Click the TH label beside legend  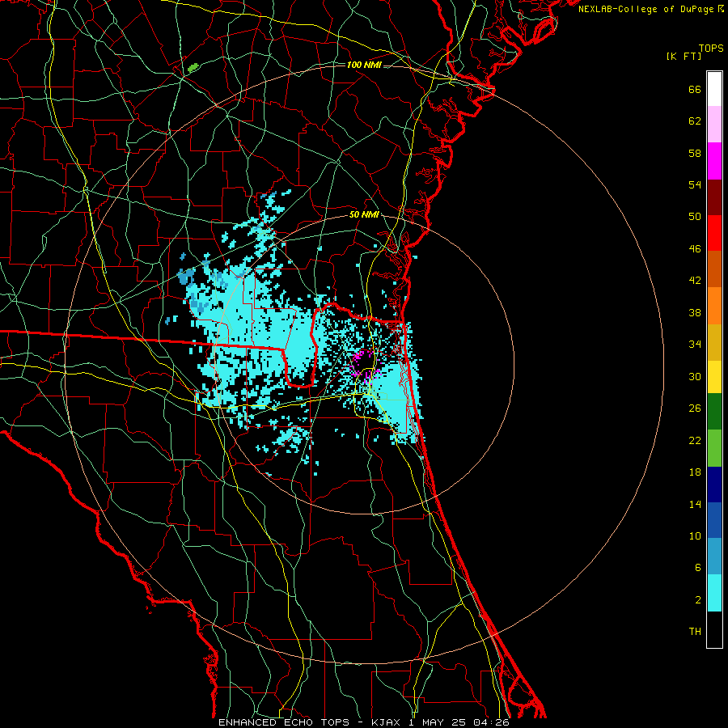695,632
